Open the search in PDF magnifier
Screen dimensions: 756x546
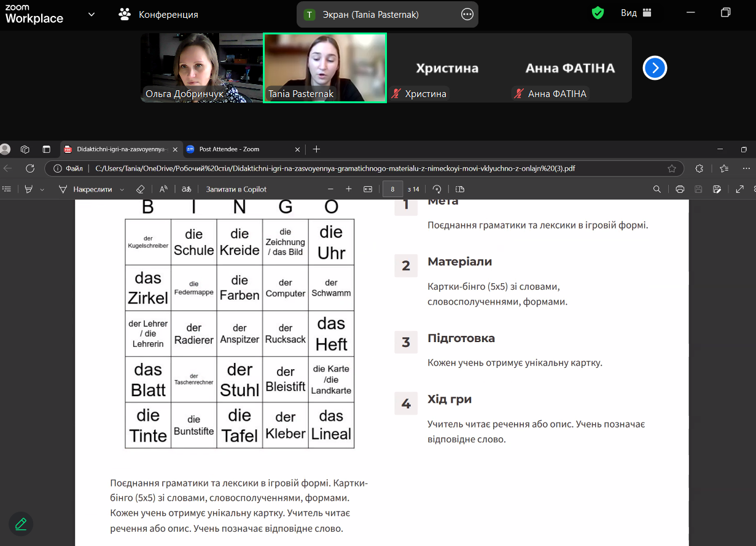[x=657, y=189]
